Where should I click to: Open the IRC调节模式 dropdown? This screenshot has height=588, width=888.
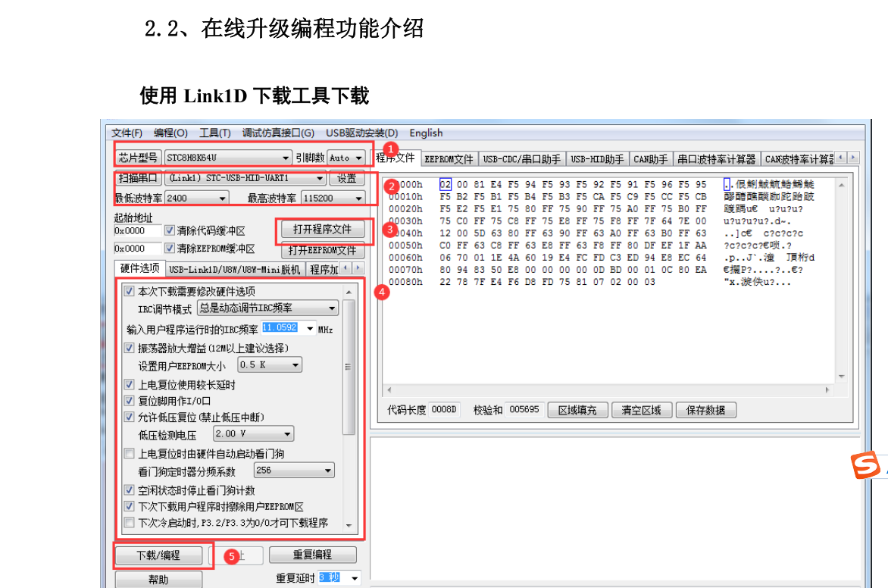tap(332, 308)
